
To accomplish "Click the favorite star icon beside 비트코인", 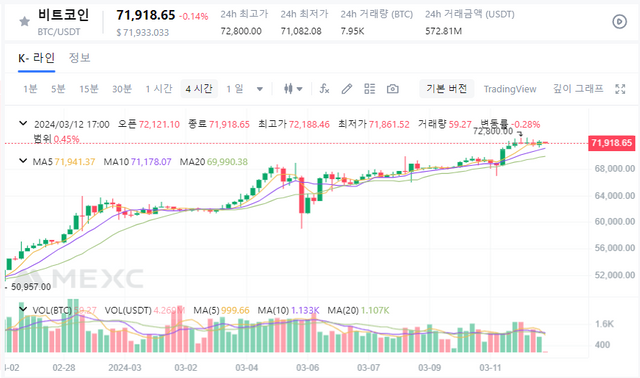I will pos(24,21).
